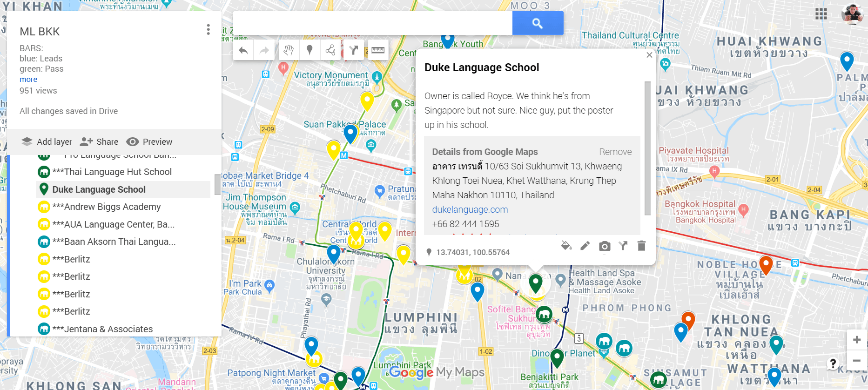Open the dukelanguage.com website link
Image resolution: width=868 pixels, height=390 pixels.
pyautogui.click(x=470, y=209)
